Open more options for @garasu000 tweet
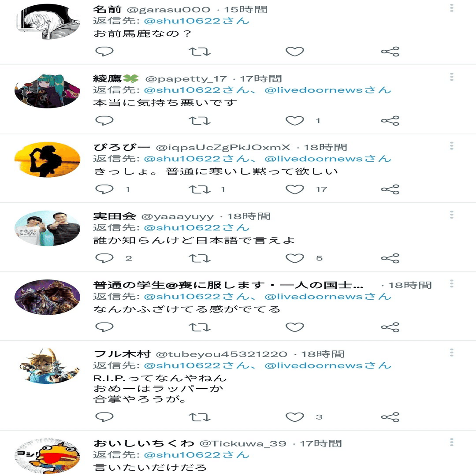 coord(452,8)
